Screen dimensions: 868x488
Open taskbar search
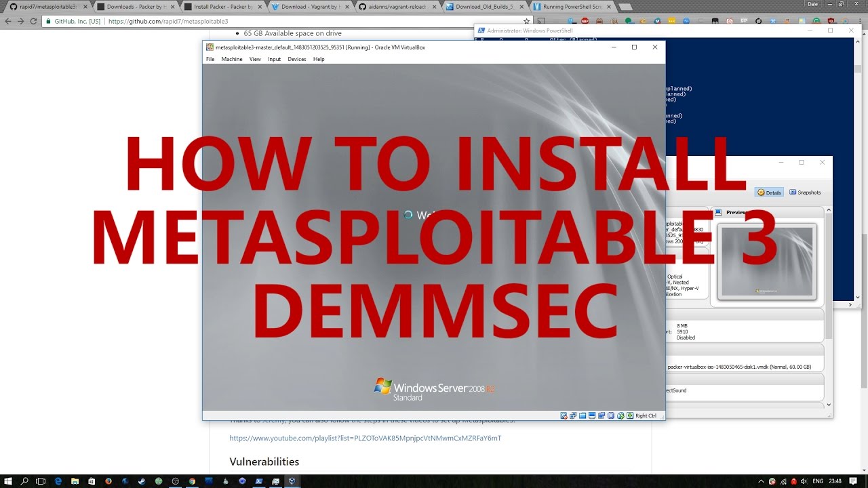(x=24, y=481)
